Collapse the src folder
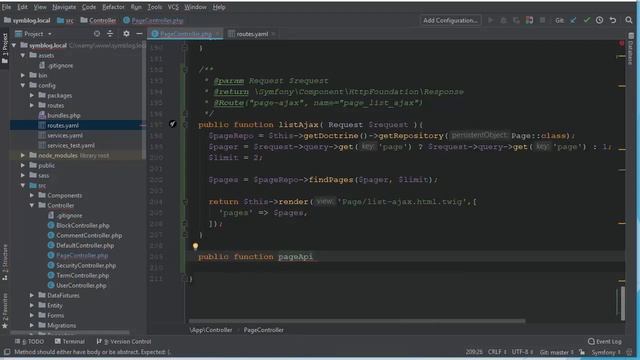This screenshot has width=640, height=360. pos(23,186)
